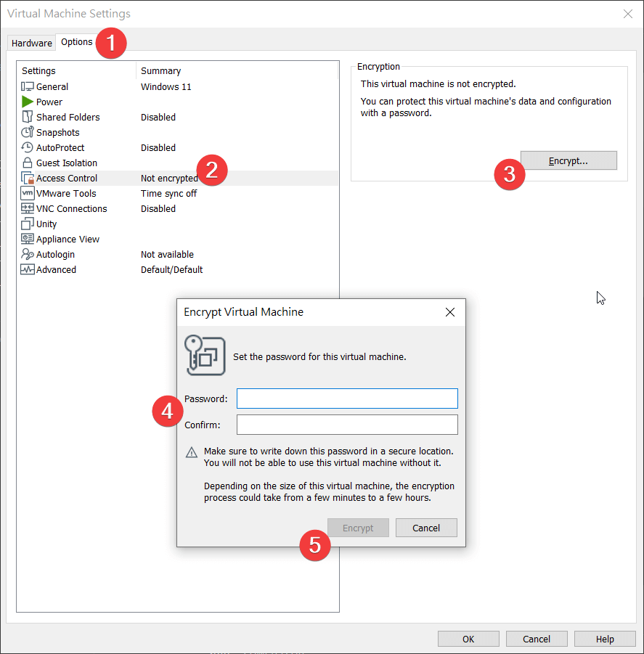Select the VNC Connections icon
Viewport: 644px width, 654px height.
pos(28,209)
